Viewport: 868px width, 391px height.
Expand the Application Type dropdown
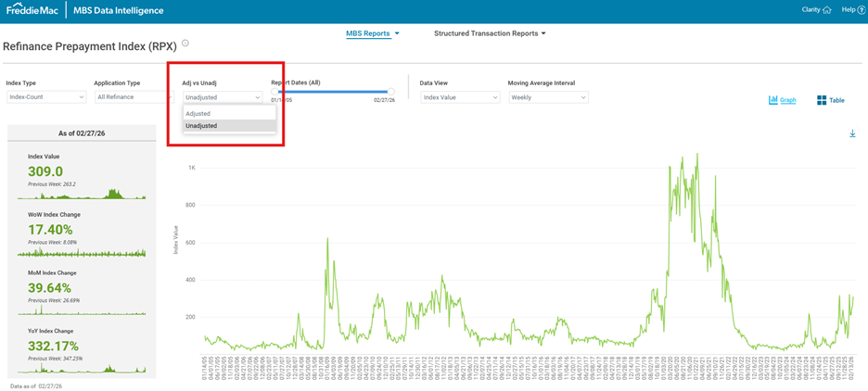coord(133,97)
